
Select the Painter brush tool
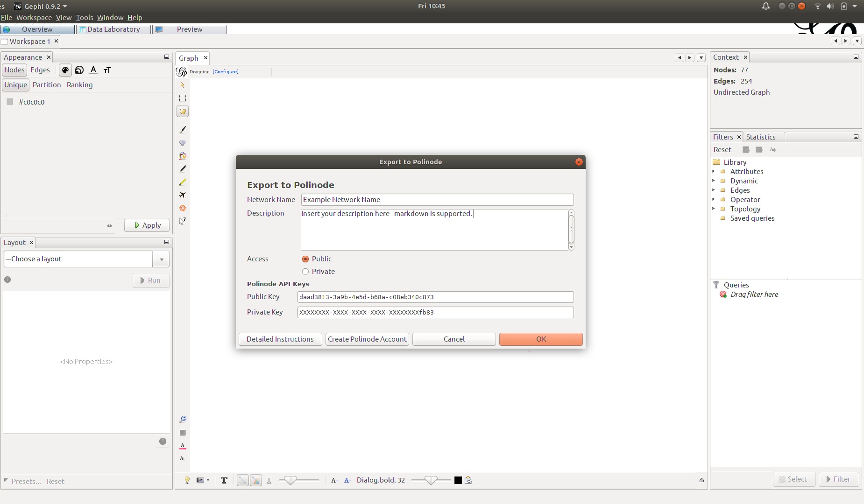click(183, 130)
